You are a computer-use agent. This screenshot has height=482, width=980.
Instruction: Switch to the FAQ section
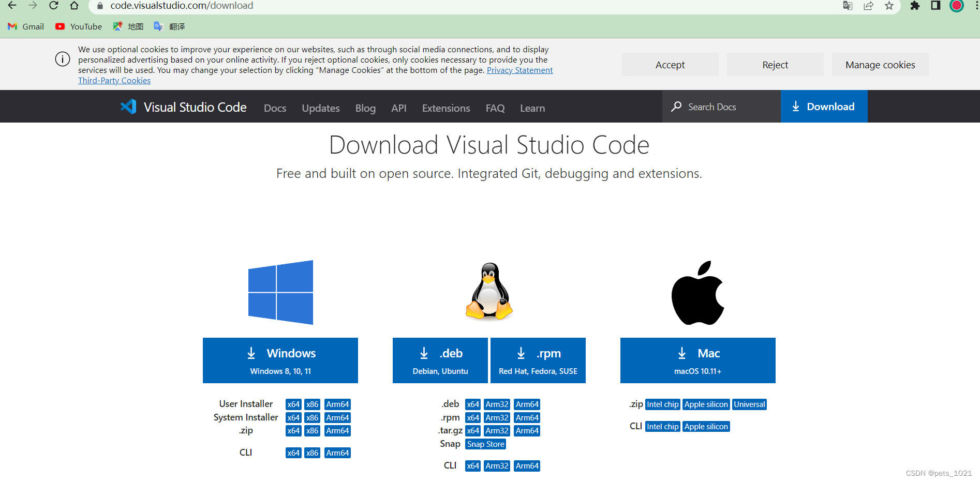tap(495, 108)
